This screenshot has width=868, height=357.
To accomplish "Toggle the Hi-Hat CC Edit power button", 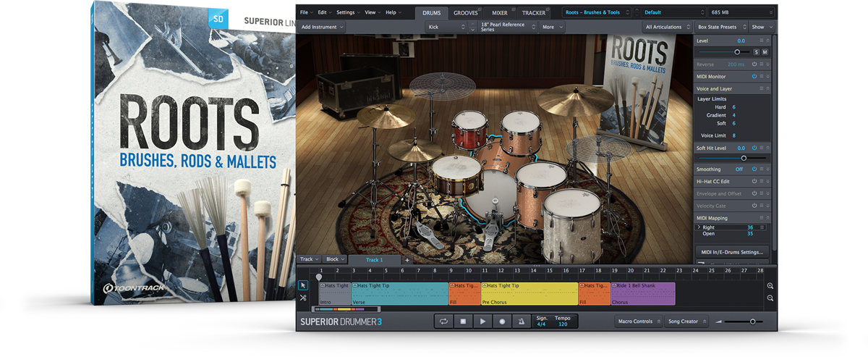I will coord(753,181).
